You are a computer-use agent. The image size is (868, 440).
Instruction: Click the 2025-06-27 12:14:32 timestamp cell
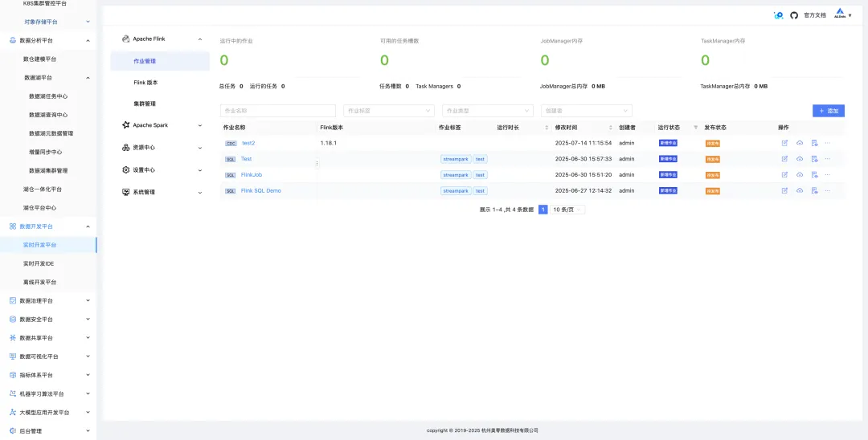click(583, 191)
